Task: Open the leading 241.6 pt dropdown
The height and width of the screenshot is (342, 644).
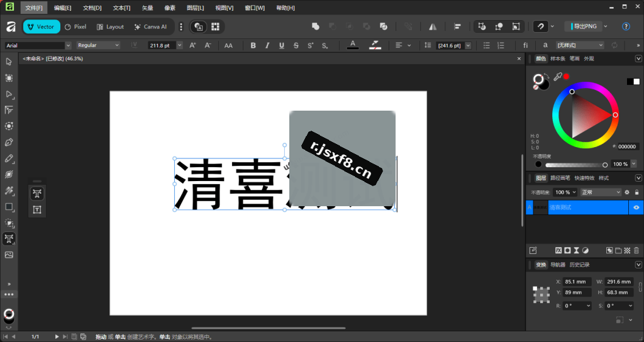Action: (x=468, y=45)
